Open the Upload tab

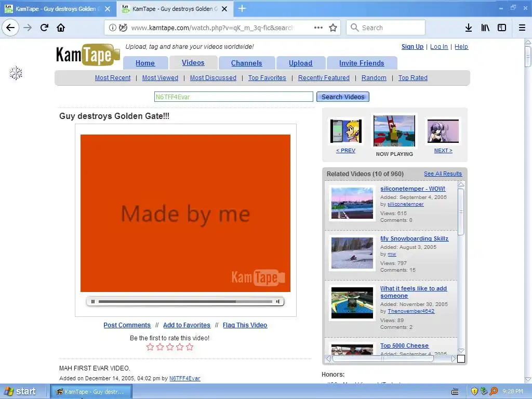[x=301, y=63]
